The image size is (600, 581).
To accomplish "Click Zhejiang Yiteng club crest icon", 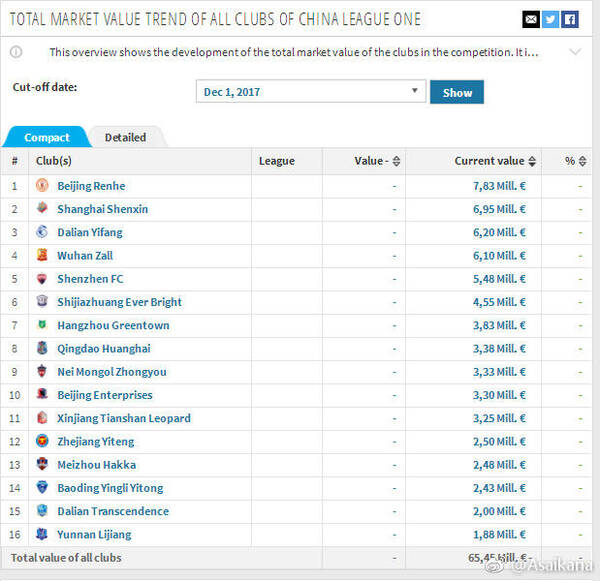I will pyautogui.click(x=42, y=441).
